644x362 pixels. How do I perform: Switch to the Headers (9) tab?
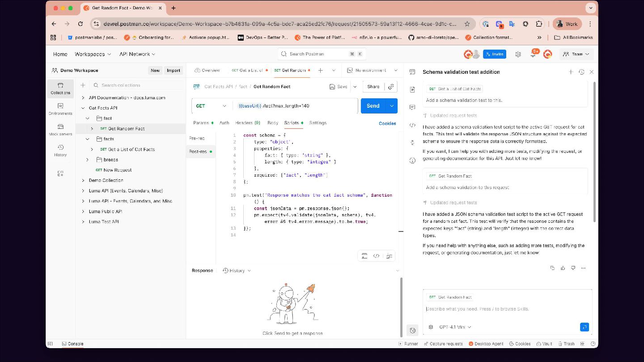coord(247,123)
